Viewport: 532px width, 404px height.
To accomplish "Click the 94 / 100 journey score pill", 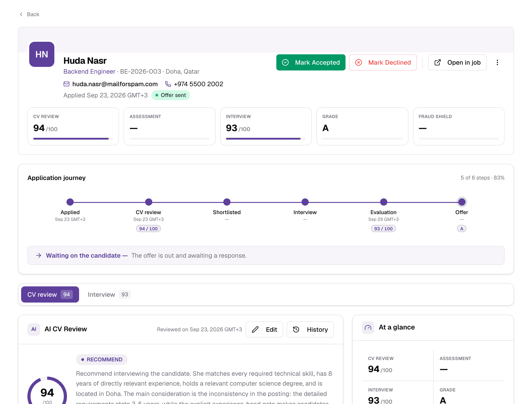I will (148, 228).
